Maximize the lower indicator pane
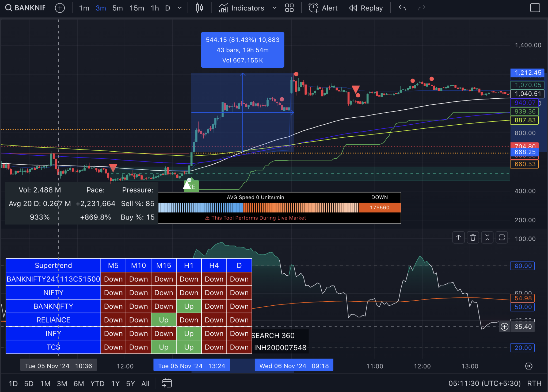Screen dimensions: 548x392 pos(502,237)
